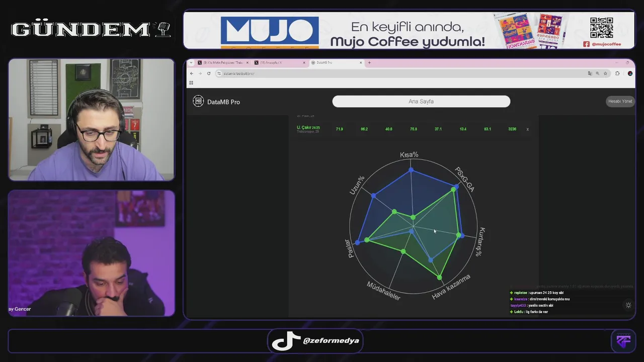
Task: Click the Mujo logo in the banner
Action: [270, 32]
